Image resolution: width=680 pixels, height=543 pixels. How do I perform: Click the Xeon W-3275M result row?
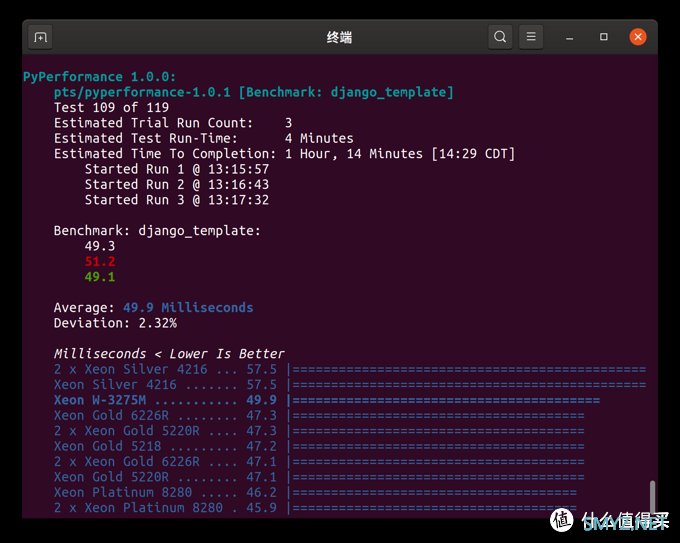tap(327, 400)
